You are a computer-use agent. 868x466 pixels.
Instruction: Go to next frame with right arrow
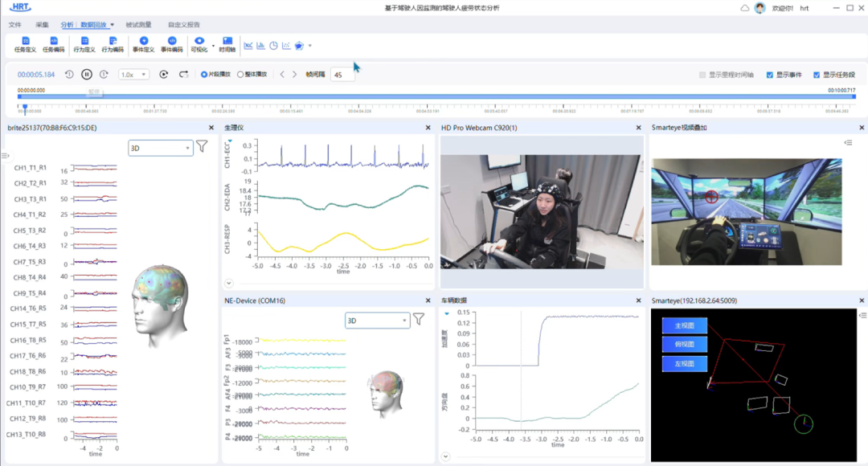(294, 74)
